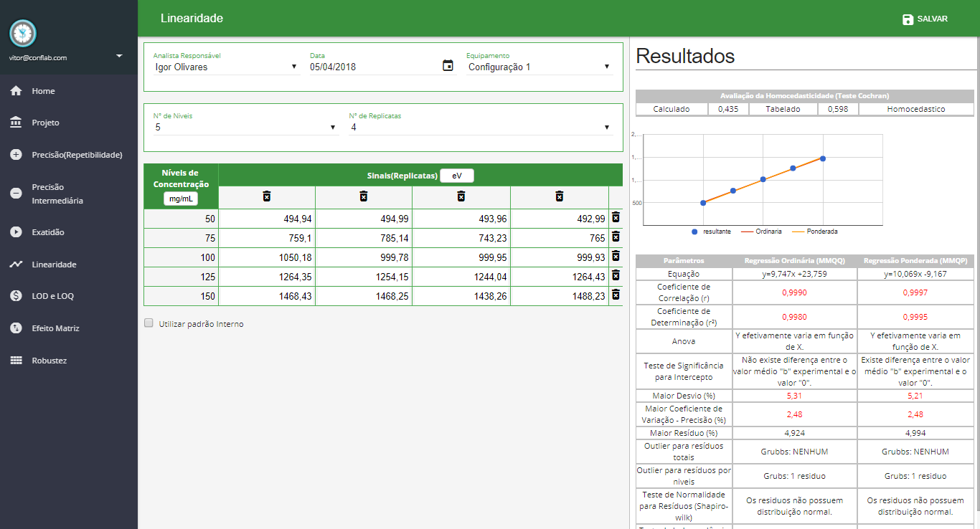Click the Save floppy disk icon

point(908,19)
